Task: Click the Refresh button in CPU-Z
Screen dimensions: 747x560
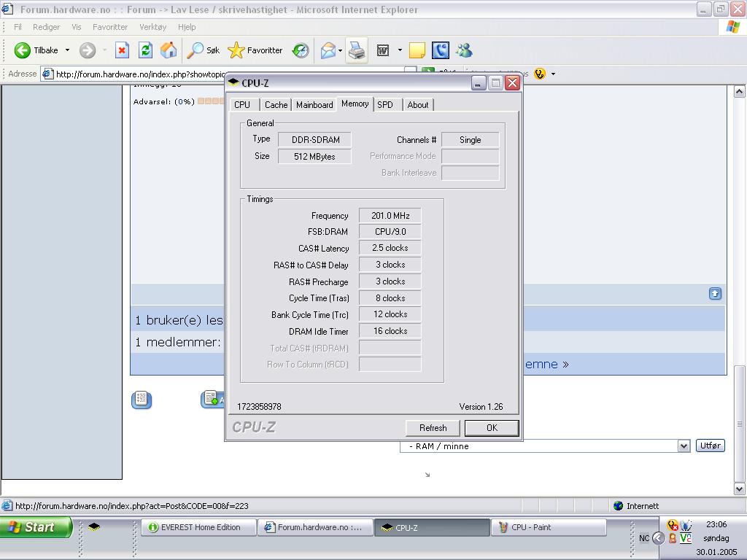Action: (x=433, y=427)
